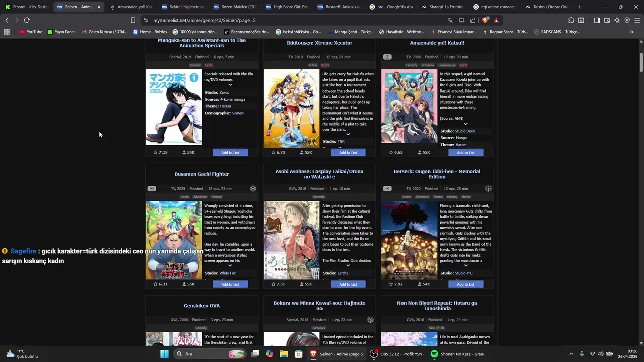Go back using the browser back arrow

pyautogui.click(x=7, y=20)
